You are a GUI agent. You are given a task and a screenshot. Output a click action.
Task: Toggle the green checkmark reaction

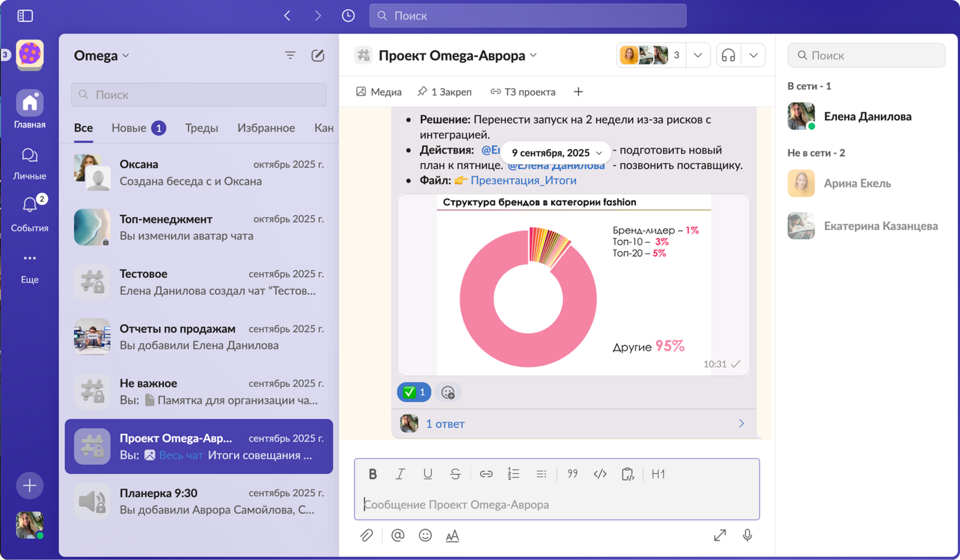point(414,393)
